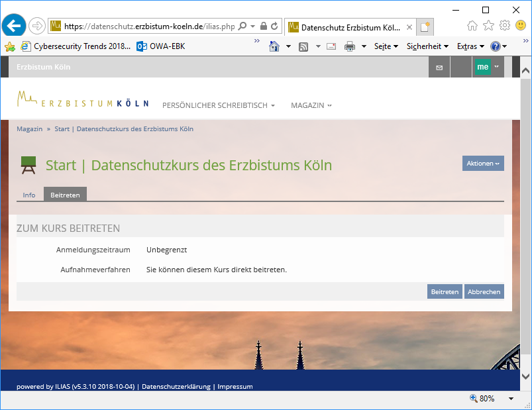Click the Start | Datenschutzkurs breadcrumb link
This screenshot has width=532, height=410.
pos(124,129)
